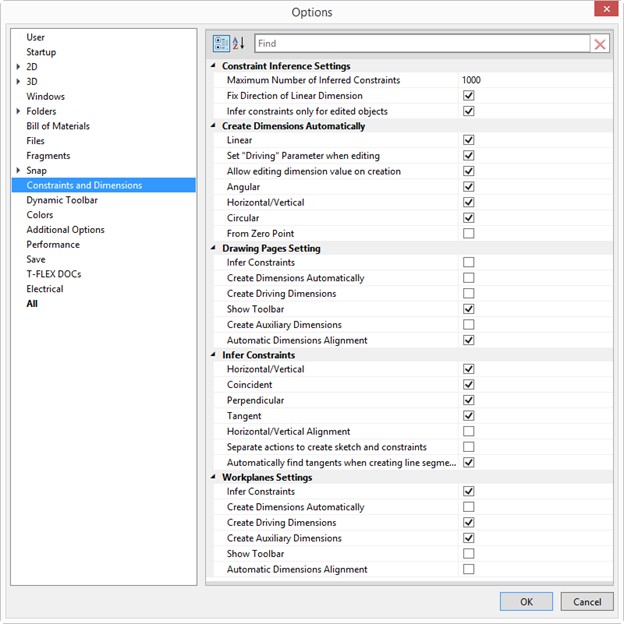Uncheck Set "Driving" Parameter when editing
The height and width of the screenshot is (624, 624).
468,156
